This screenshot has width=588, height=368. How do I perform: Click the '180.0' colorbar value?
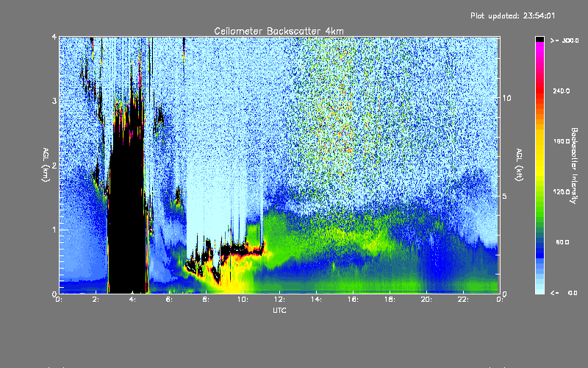pyautogui.click(x=562, y=141)
